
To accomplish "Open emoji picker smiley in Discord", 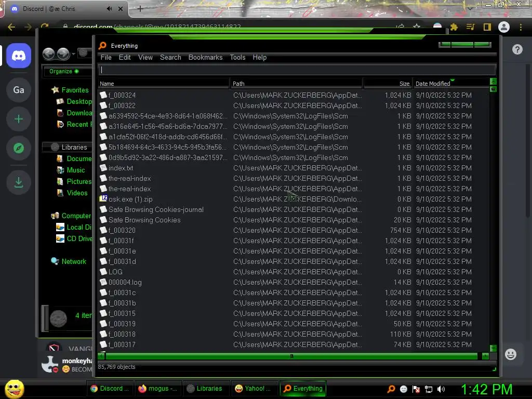I will pos(510,354).
